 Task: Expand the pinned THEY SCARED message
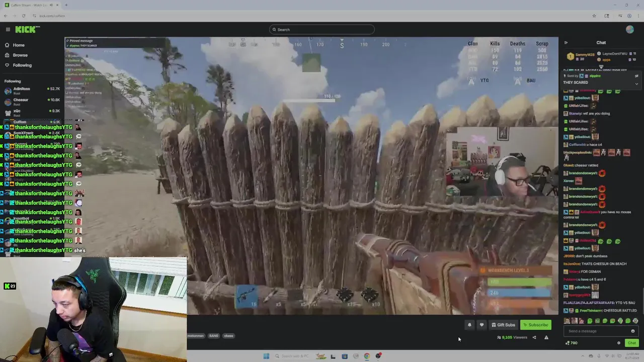click(x=636, y=83)
